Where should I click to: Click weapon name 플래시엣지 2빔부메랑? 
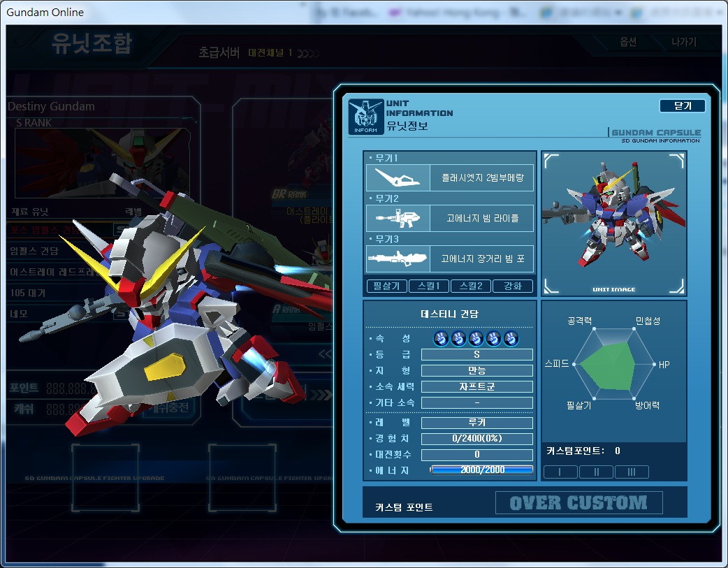click(x=482, y=178)
